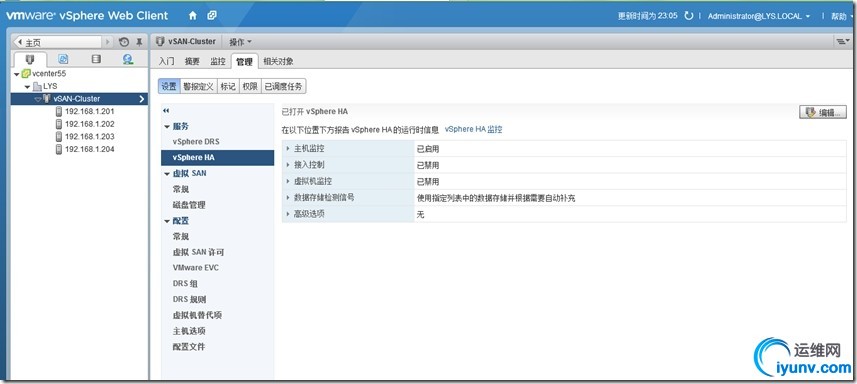Open the 操作 actions dropdown
The image size is (857, 384).
coord(240,42)
